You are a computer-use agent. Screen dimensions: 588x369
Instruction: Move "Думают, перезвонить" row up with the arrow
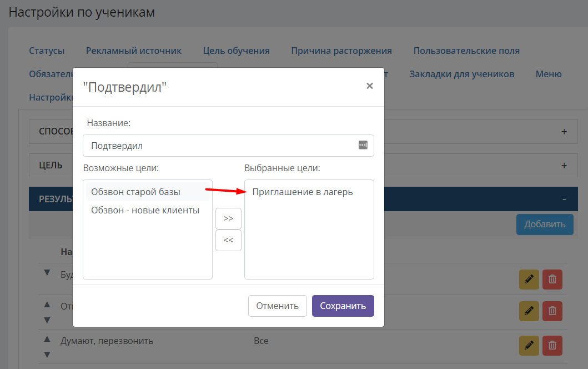click(x=47, y=339)
